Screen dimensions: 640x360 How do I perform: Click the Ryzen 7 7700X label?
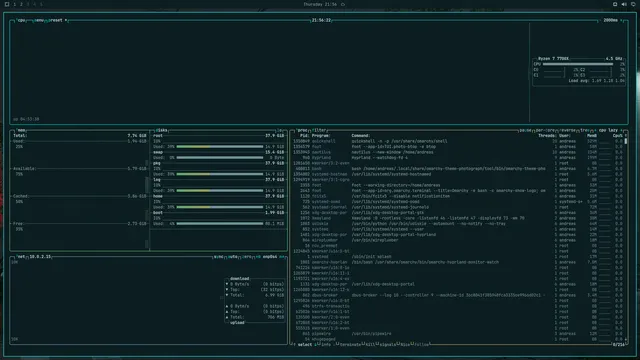(553, 59)
